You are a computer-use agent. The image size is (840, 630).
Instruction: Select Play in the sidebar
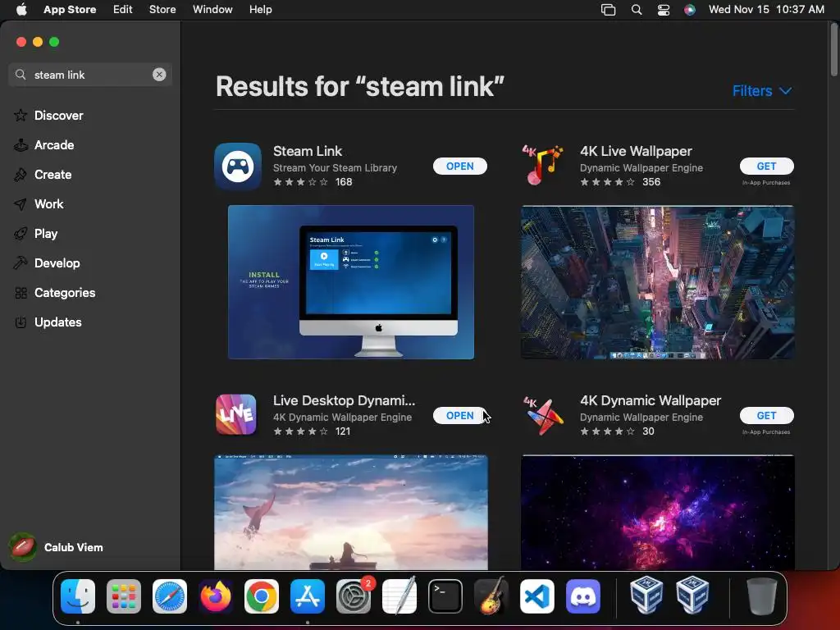pos(46,233)
